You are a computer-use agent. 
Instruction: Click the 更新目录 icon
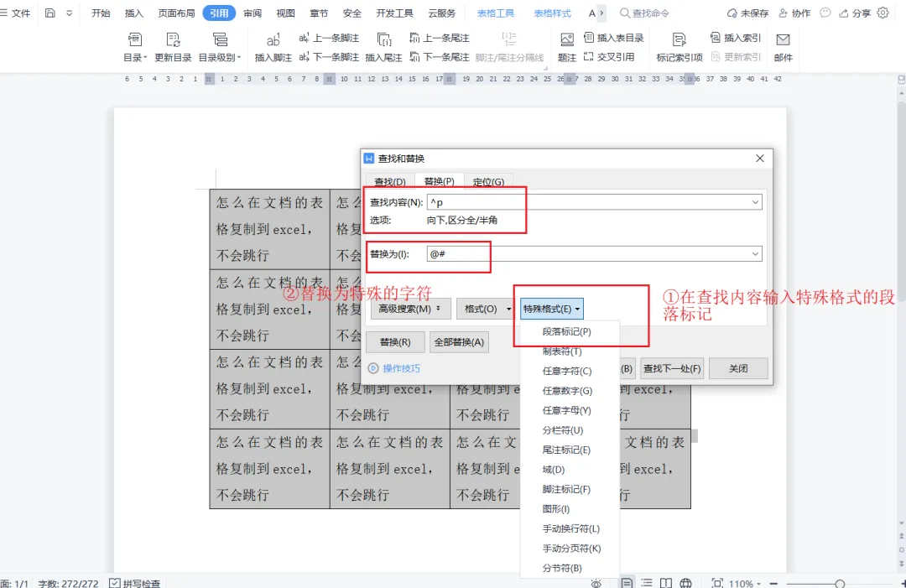click(173, 40)
